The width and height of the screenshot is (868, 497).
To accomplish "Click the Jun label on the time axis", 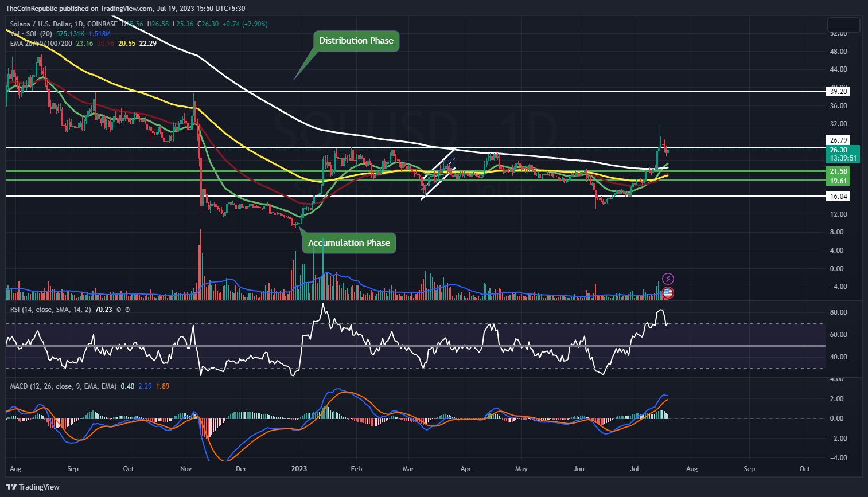I will [x=579, y=469].
